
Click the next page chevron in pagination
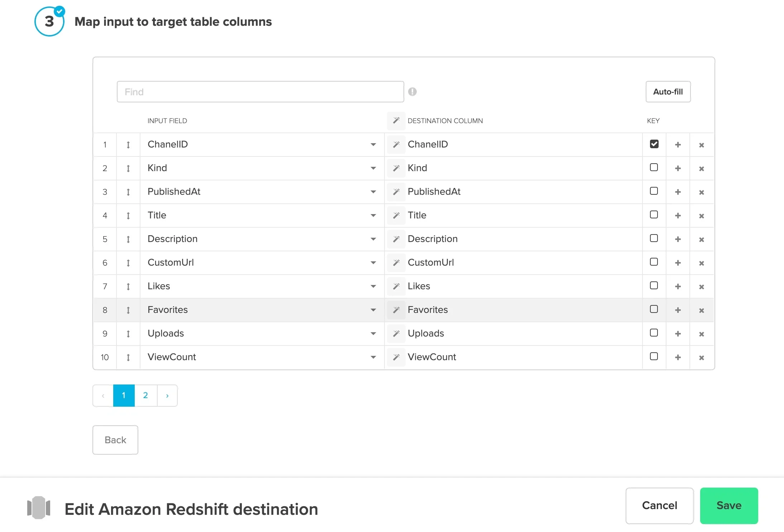click(x=167, y=395)
